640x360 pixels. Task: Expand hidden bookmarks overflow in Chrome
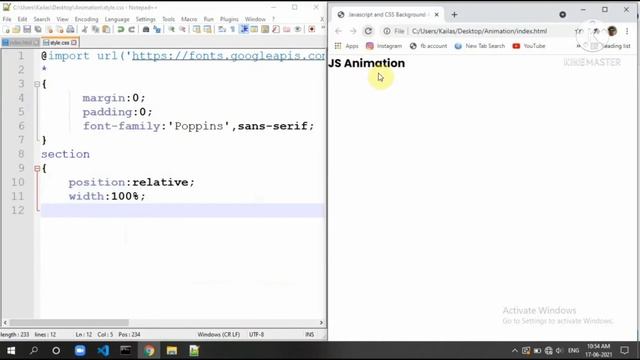click(x=578, y=46)
